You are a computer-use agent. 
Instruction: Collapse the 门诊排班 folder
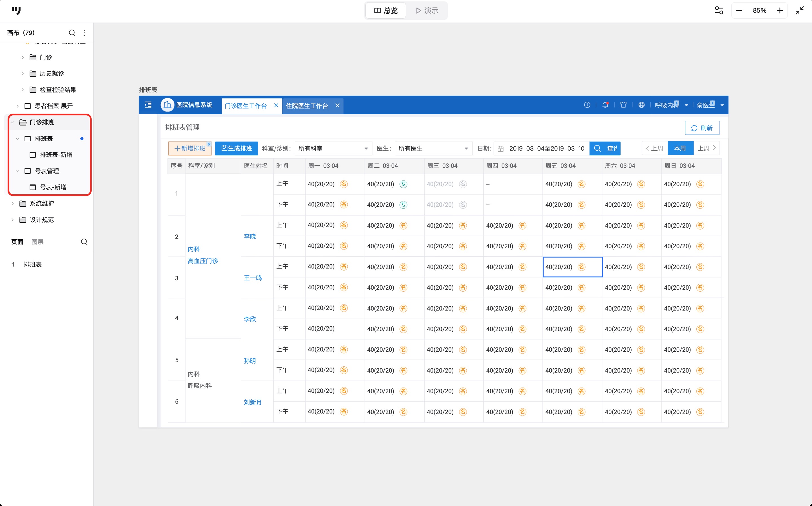pos(13,122)
